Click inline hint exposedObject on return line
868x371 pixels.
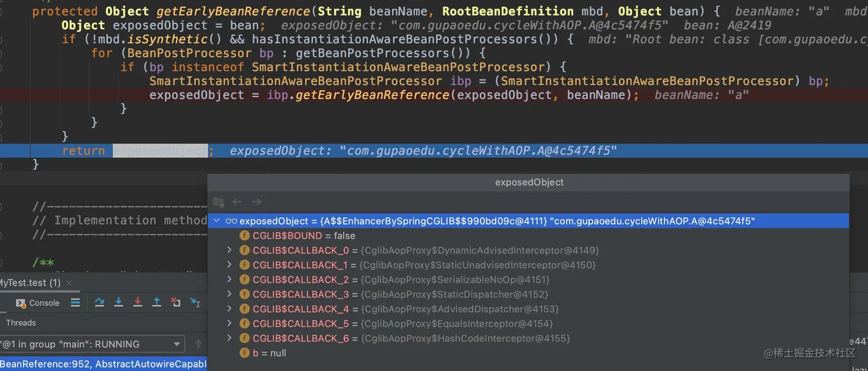tap(424, 151)
